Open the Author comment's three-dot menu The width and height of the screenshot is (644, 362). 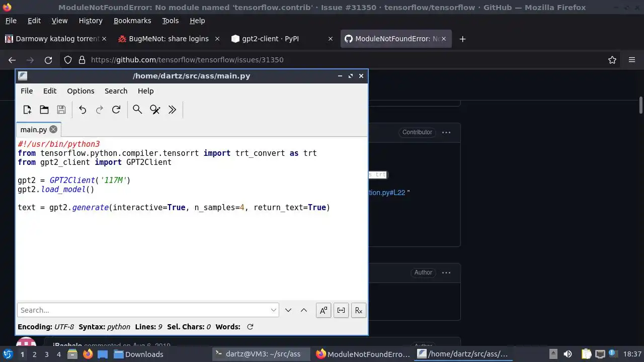446,273
